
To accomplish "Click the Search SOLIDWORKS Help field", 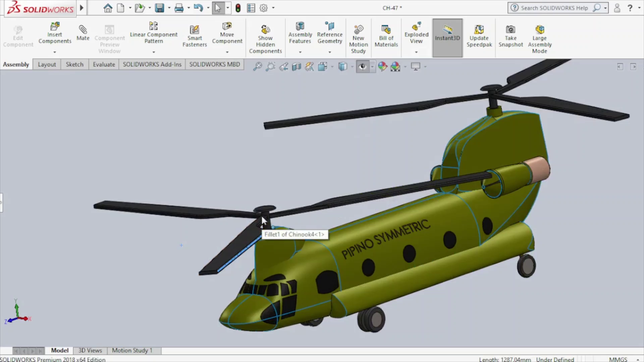I will [554, 8].
